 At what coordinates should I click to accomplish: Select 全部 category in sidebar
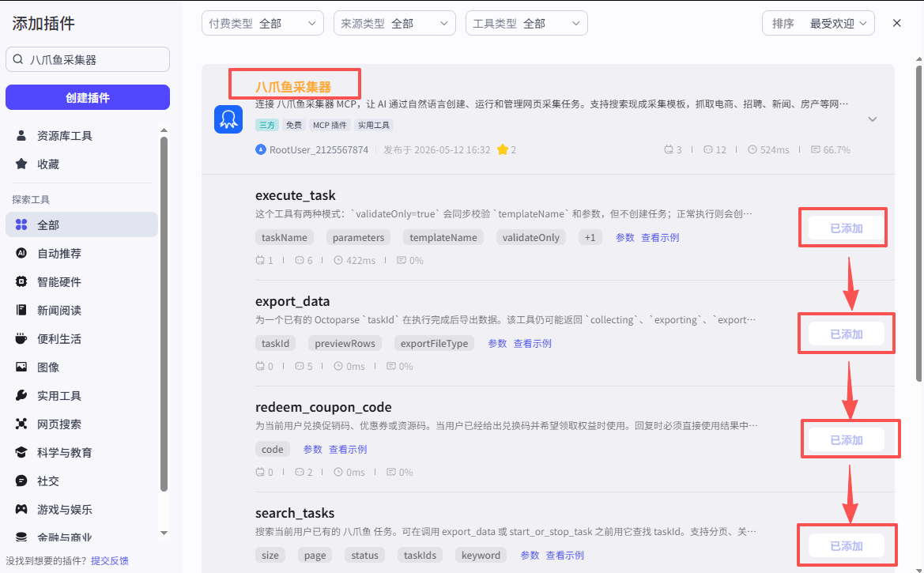pos(82,224)
